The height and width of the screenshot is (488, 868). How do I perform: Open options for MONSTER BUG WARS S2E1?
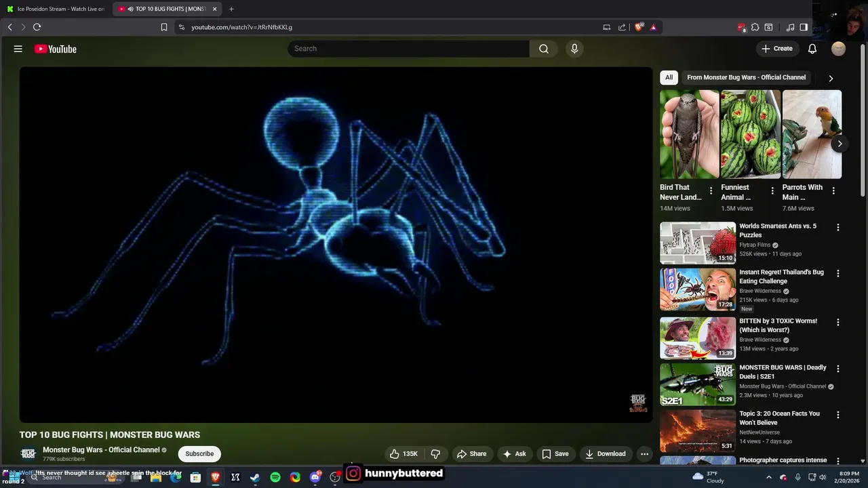(838, 369)
